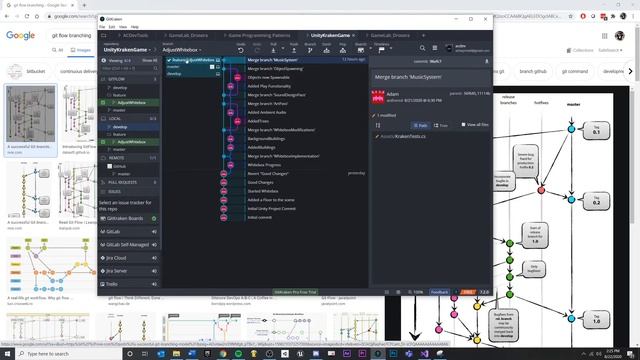This screenshot has height=360, width=640.
Task: Collapse the LOCAL section
Action: tap(129, 118)
